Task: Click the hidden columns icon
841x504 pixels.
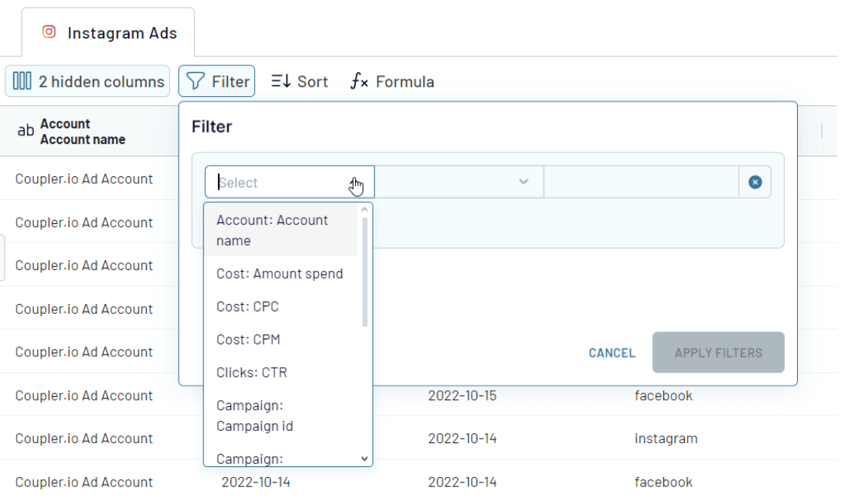Action: point(22,82)
